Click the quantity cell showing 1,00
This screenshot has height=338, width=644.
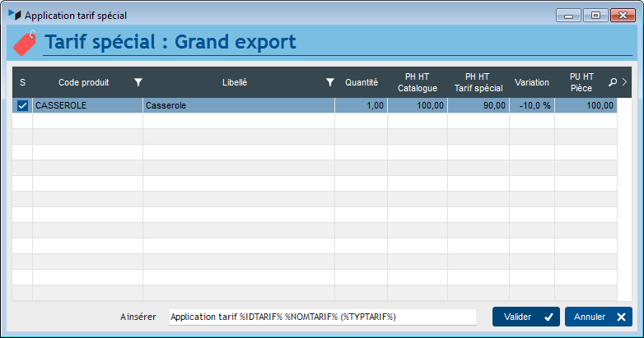[x=361, y=105]
